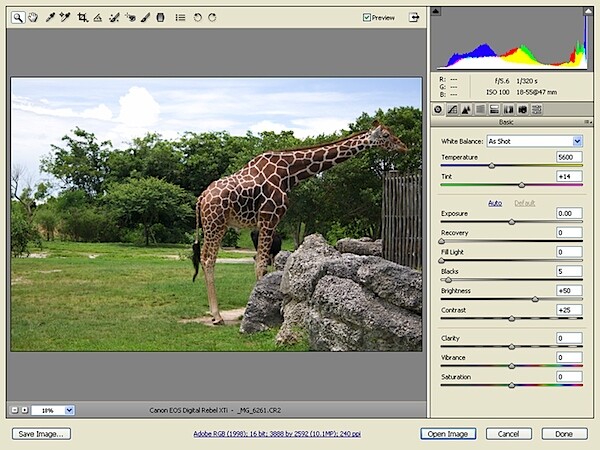This screenshot has height=450, width=600.
Task: Click the Recovery slider handle
Action: tap(442, 241)
